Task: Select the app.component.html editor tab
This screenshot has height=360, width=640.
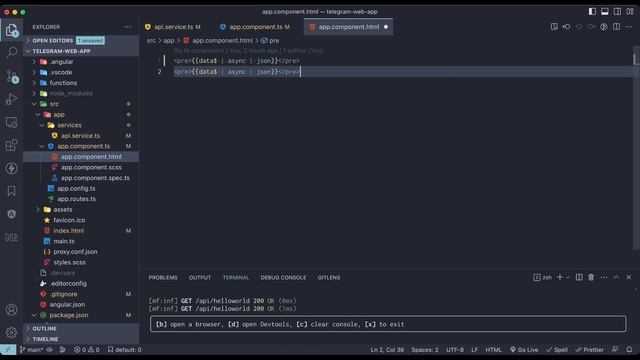Action: point(349,27)
